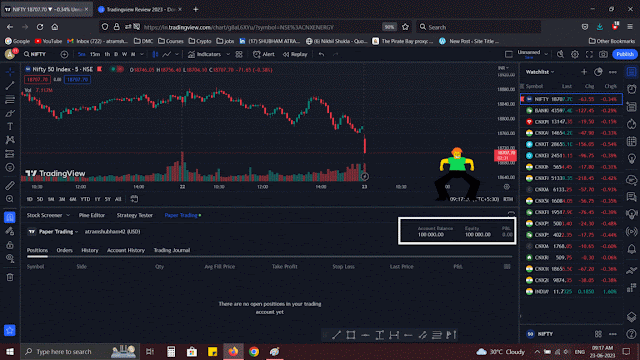
Task: Open the patterns tool in left toolbar
Action: [10, 140]
